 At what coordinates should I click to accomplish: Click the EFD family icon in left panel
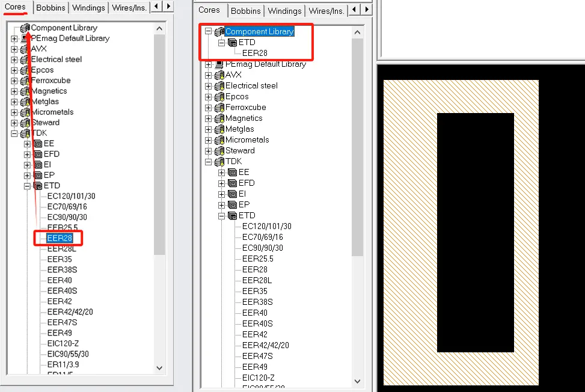coord(38,154)
